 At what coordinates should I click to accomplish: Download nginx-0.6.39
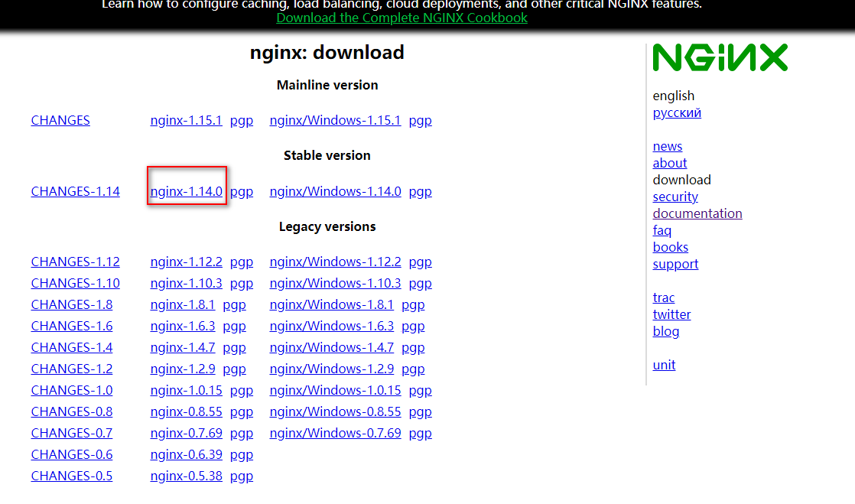coord(187,454)
